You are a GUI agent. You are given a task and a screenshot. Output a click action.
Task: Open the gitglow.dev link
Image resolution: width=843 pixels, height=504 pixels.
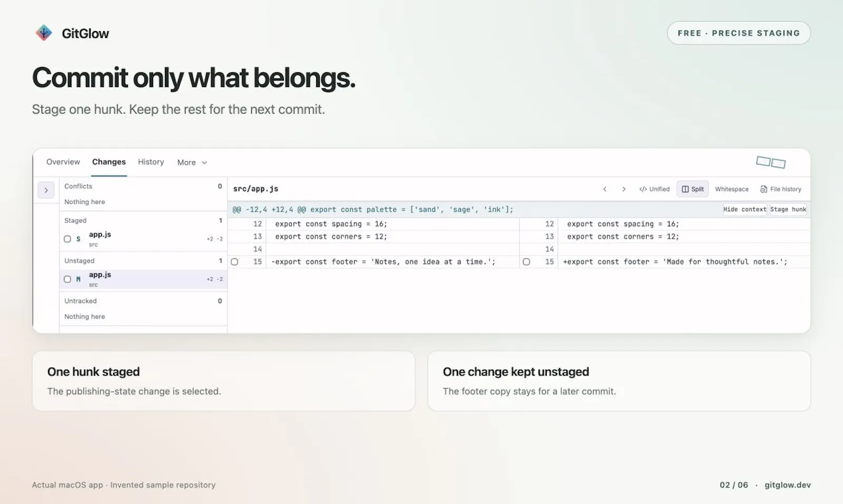coord(788,485)
